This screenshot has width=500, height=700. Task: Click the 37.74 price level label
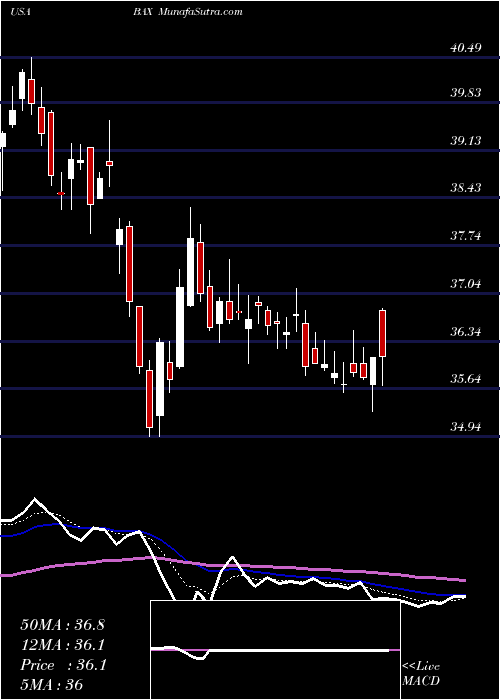(466, 236)
